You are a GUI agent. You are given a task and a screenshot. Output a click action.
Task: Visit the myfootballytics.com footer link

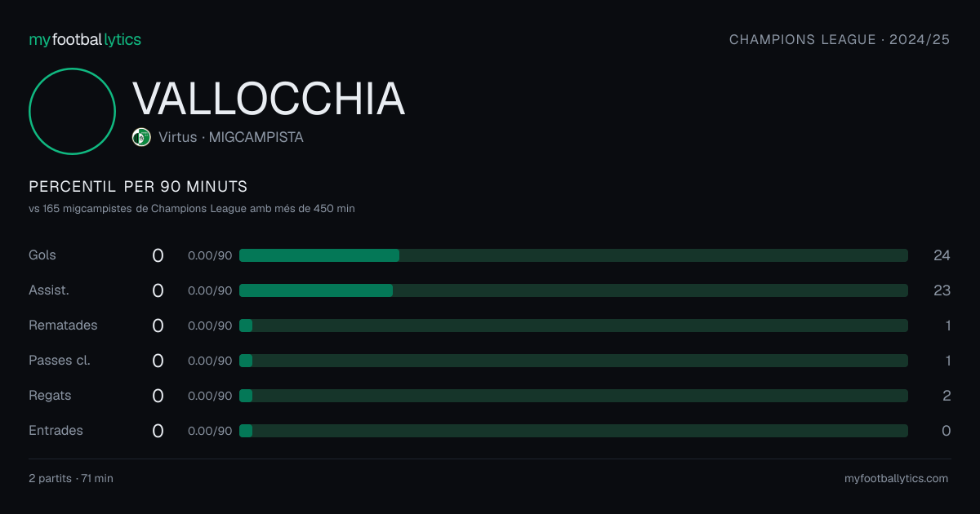tap(896, 479)
